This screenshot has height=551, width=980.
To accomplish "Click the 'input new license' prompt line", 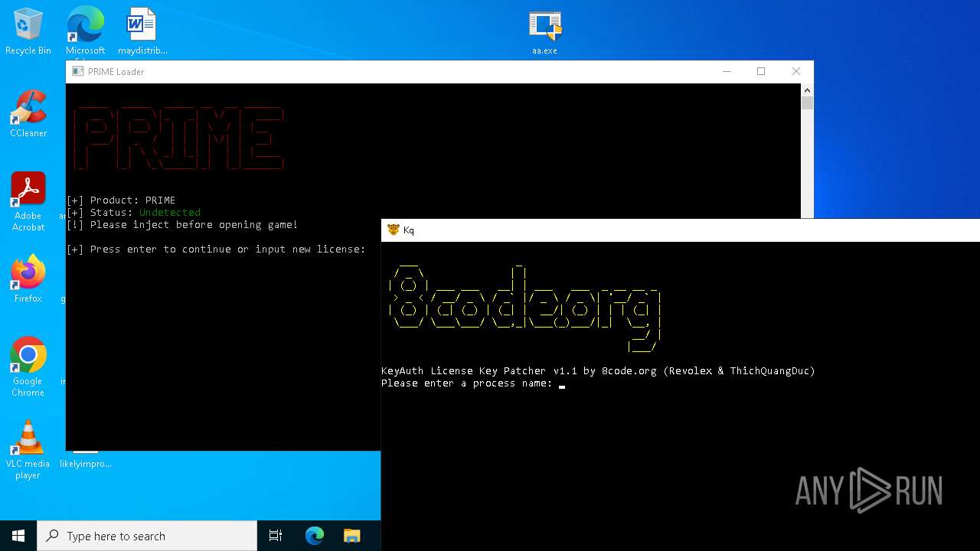I will (x=216, y=249).
